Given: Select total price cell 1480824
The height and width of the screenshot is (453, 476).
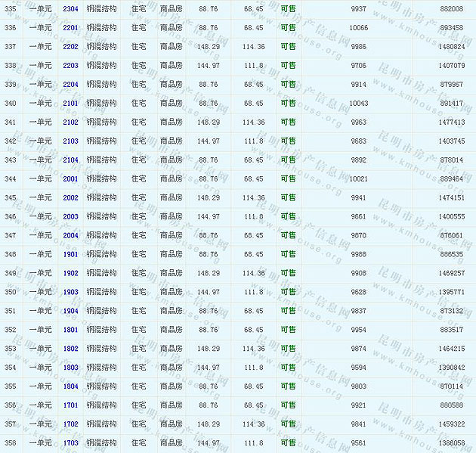Looking at the screenshot, I should 451,46.
